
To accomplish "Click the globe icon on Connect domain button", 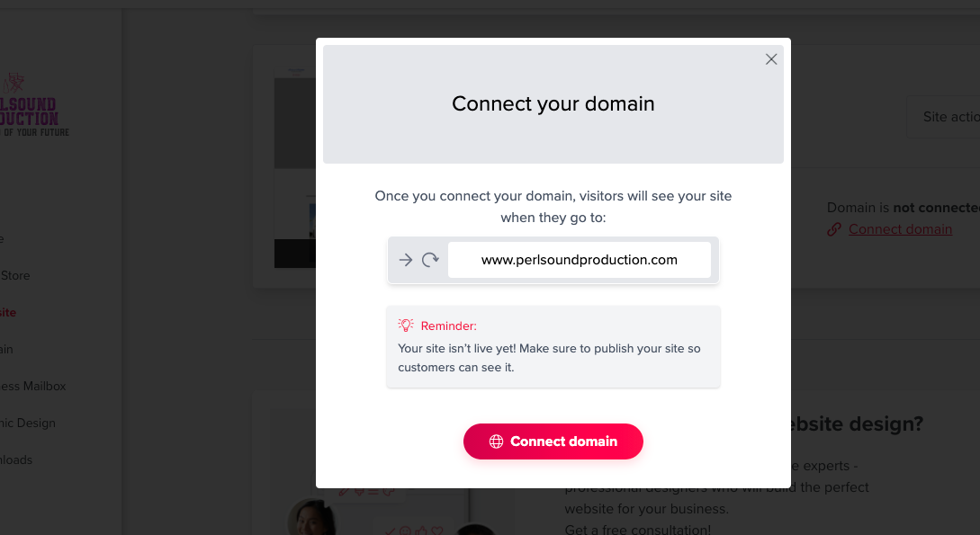I will coord(496,441).
